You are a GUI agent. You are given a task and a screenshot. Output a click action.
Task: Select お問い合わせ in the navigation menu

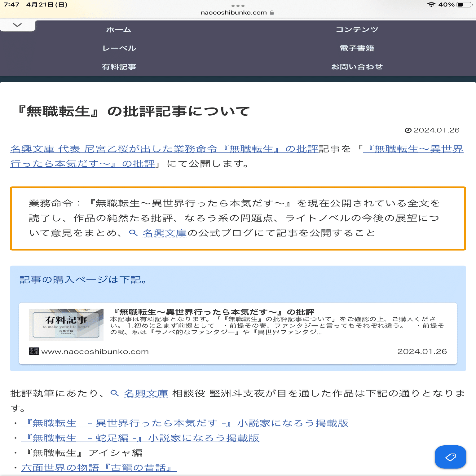[x=357, y=67]
